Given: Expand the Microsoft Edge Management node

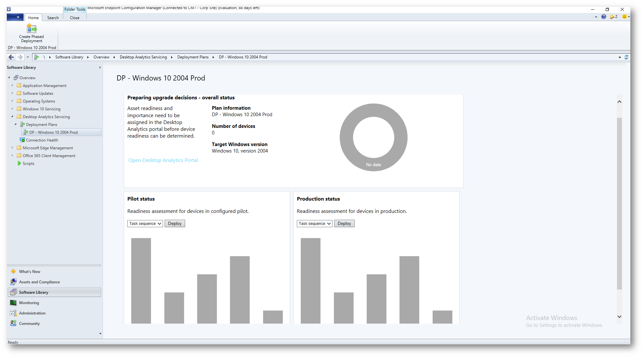Looking at the screenshot, I should point(12,148).
